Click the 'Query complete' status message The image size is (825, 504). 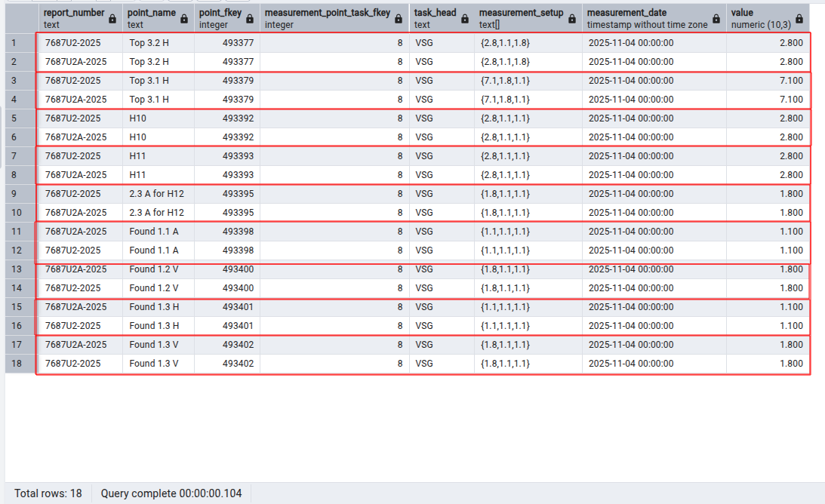[172, 493]
